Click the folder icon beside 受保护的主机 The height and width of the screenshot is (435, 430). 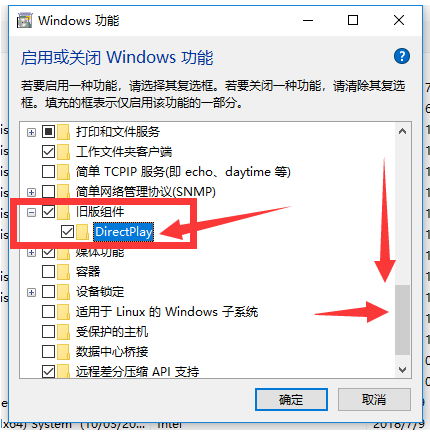pos(63,332)
